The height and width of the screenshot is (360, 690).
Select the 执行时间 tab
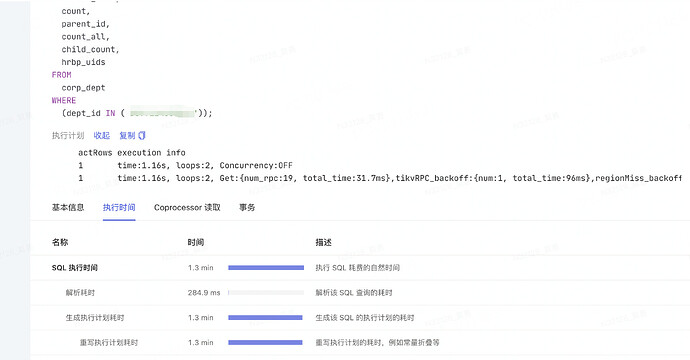(119, 207)
